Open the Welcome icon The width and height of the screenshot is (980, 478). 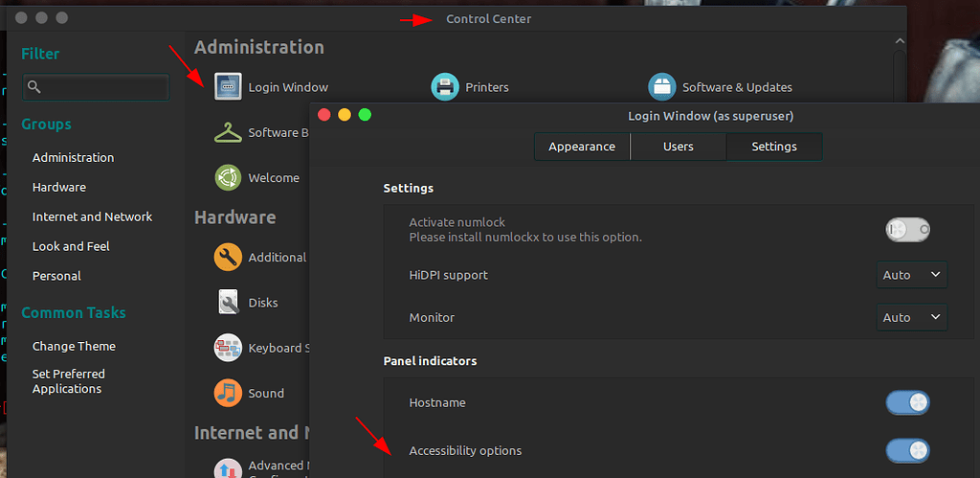tap(228, 177)
